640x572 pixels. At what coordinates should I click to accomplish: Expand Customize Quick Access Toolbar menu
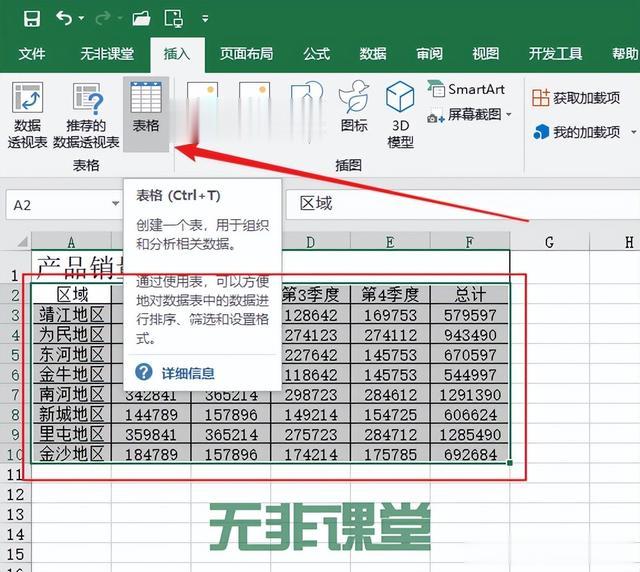click(205, 19)
